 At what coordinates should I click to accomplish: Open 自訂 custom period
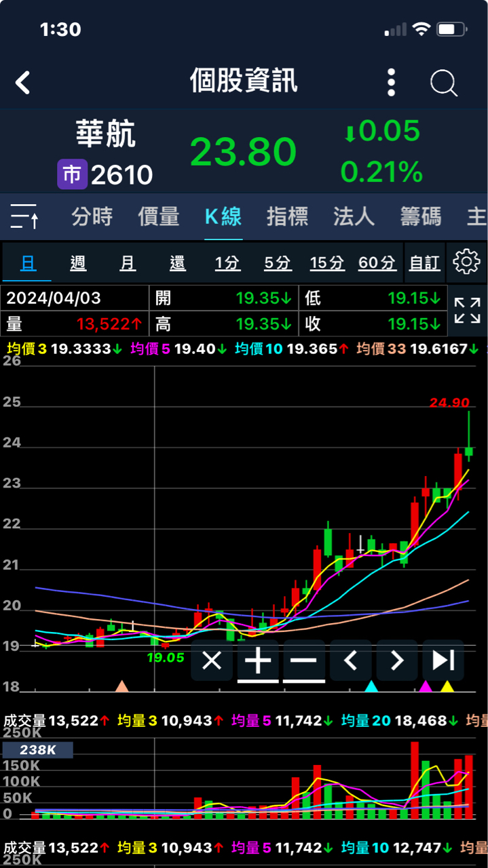pyautogui.click(x=425, y=262)
